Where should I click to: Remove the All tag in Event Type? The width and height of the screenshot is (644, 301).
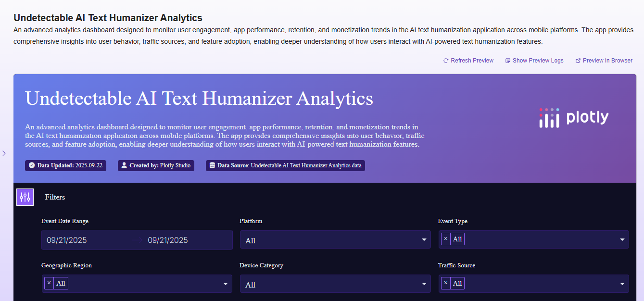pyautogui.click(x=445, y=239)
